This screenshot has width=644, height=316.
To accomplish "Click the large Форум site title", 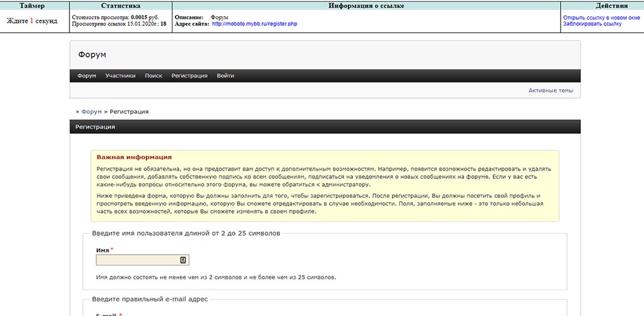I will [x=92, y=54].
